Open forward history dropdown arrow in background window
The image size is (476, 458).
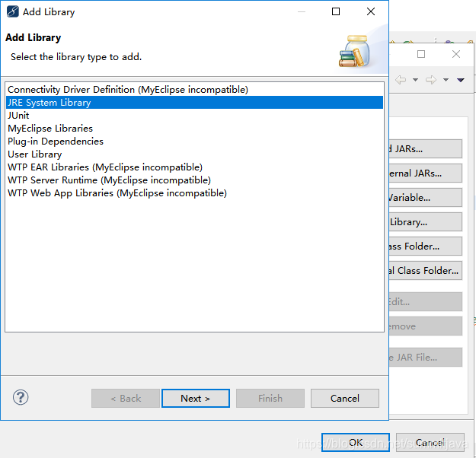[x=446, y=80]
